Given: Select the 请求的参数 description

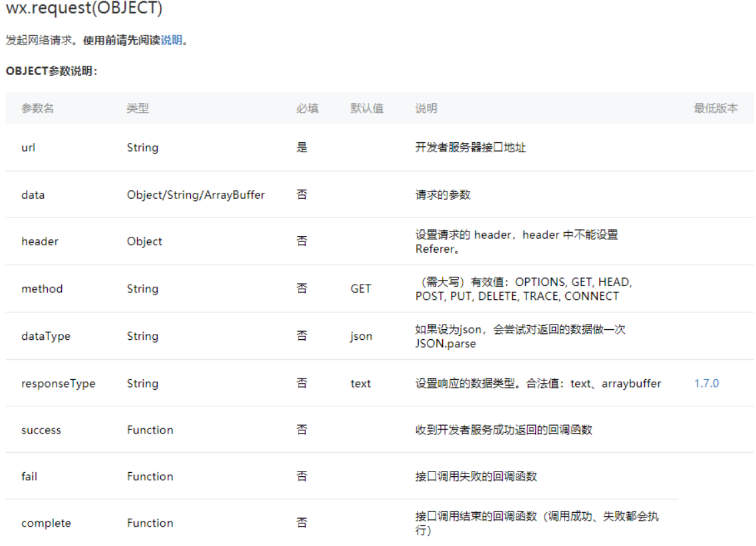Looking at the screenshot, I should pyautogui.click(x=443, y=195).
